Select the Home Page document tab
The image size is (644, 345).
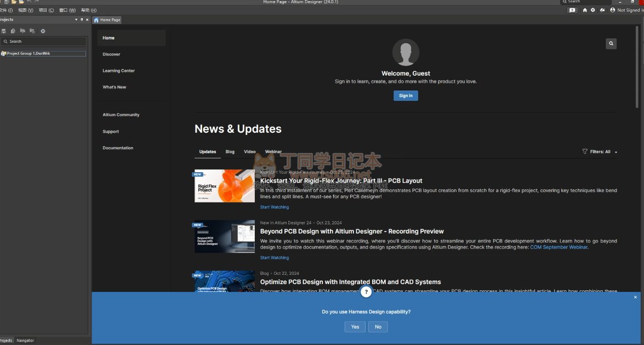tap(107, 20)
